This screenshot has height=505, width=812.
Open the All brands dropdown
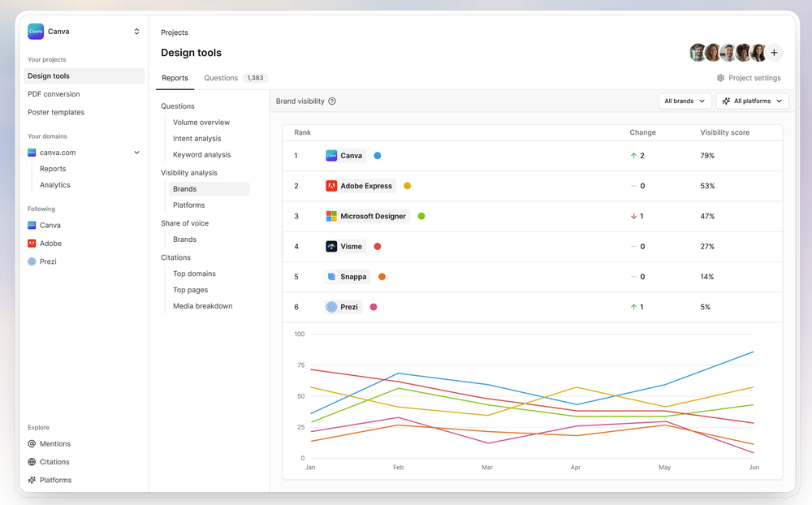click(685, 101)
